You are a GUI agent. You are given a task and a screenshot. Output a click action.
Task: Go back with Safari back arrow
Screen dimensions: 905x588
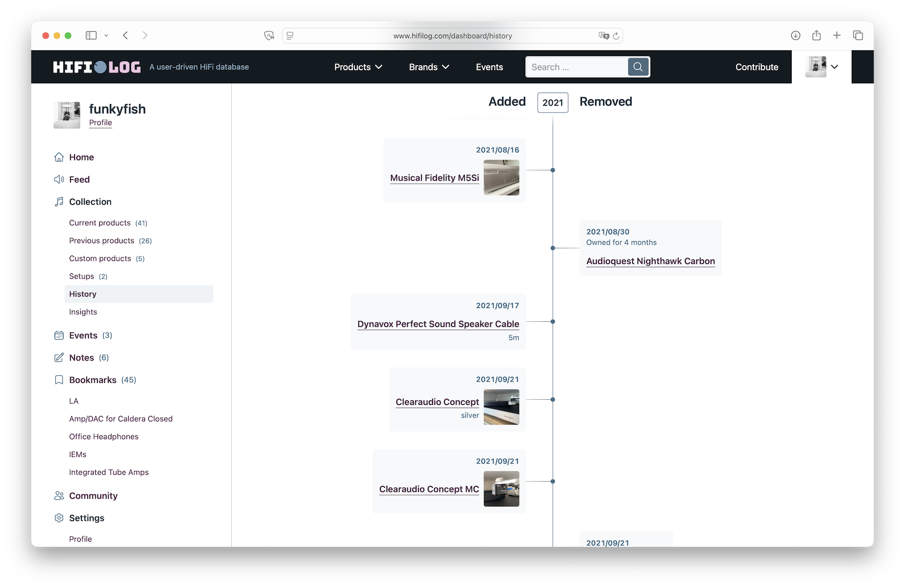click(125, 35)
